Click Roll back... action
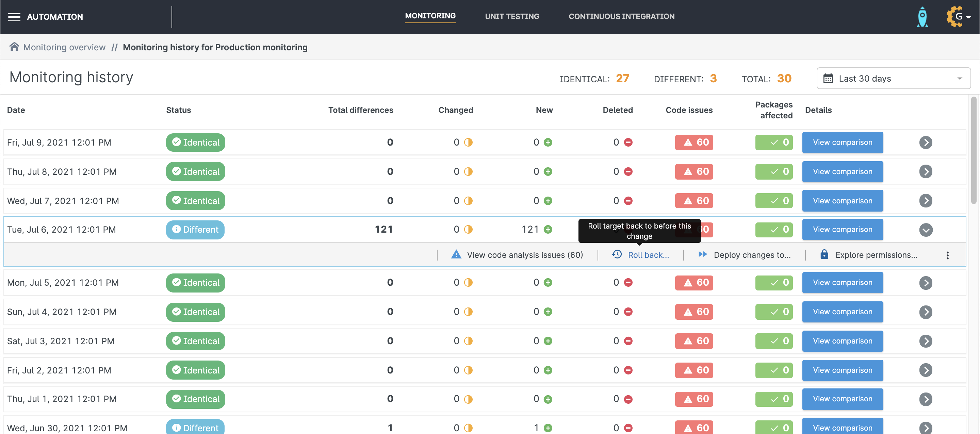The width and height of the screenshot is (980, 434). pyautogui.click(x=648, y=255)
